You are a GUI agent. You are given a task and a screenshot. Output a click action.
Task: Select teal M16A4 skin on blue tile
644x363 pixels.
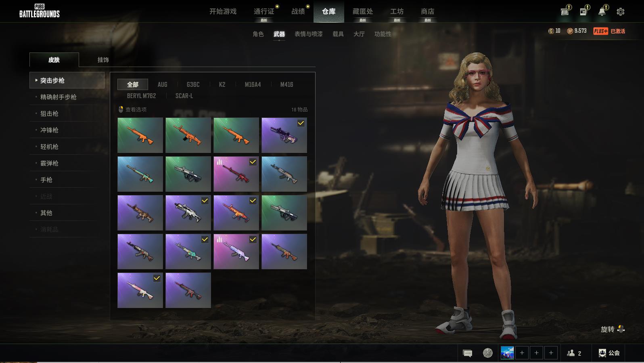(140, 174)
